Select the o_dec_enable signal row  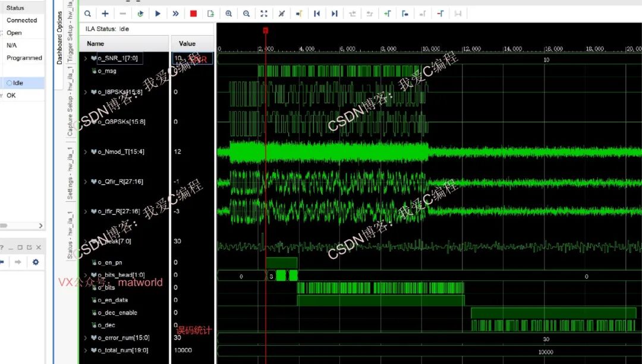(124, 312)
